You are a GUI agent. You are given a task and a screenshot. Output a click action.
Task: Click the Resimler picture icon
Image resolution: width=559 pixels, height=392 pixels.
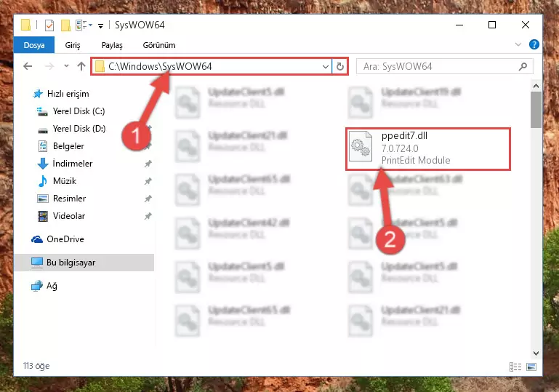coord(43,199)
